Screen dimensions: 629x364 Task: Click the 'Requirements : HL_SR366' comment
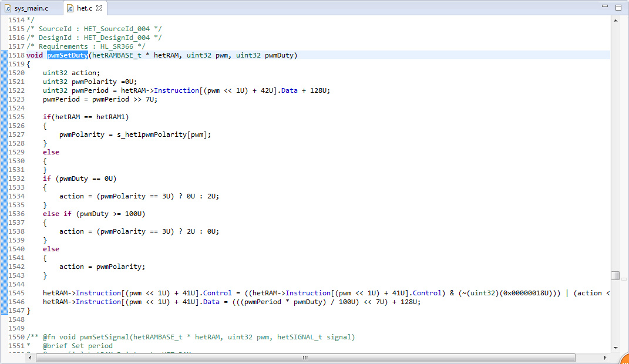(x=86, y=46)
